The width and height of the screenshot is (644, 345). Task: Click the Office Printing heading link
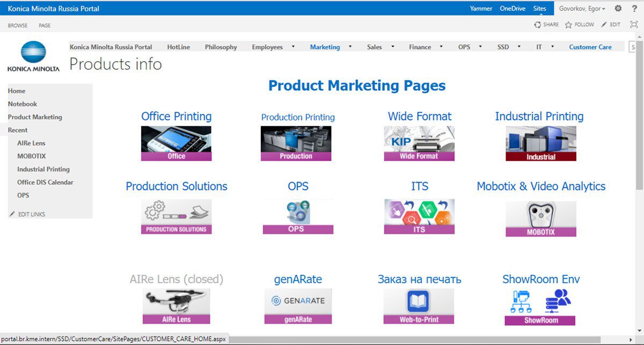pos(176,116)
